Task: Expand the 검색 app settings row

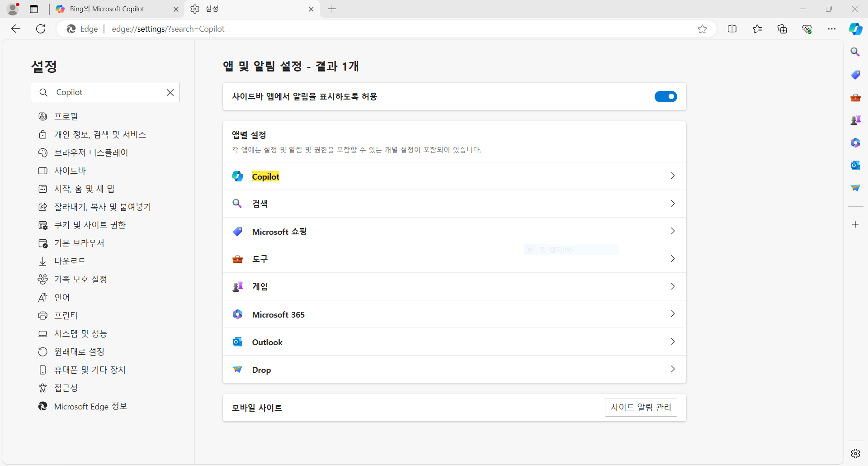Action: pos(454,204)
